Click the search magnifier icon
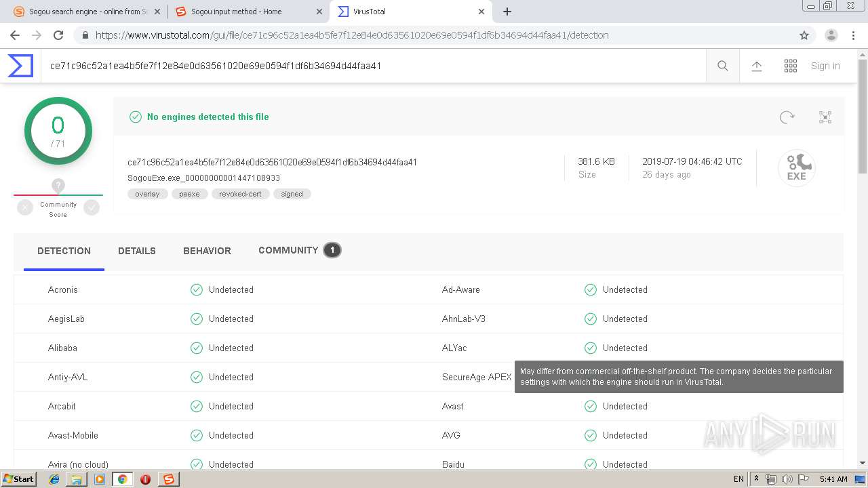Viewport: 868px width, 488px height. pos(723,66)
